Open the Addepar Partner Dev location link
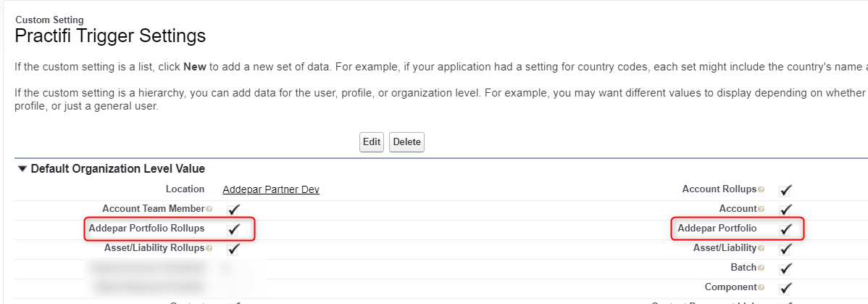This screenshot has width=868, height=304. 271,189
